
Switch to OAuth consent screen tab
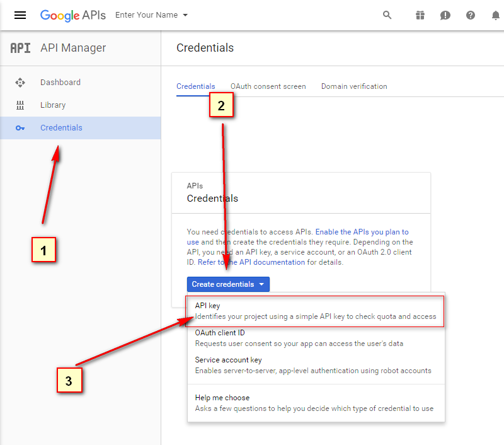(268, 86)
